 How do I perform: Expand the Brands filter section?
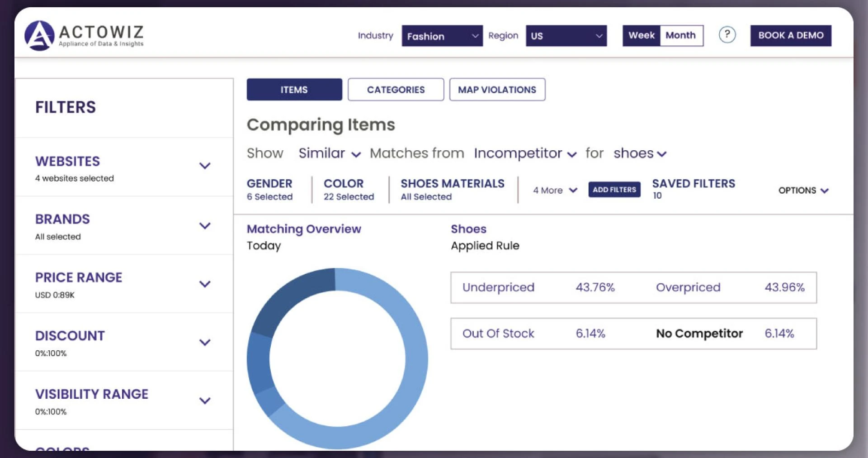[x=206, y=226]
